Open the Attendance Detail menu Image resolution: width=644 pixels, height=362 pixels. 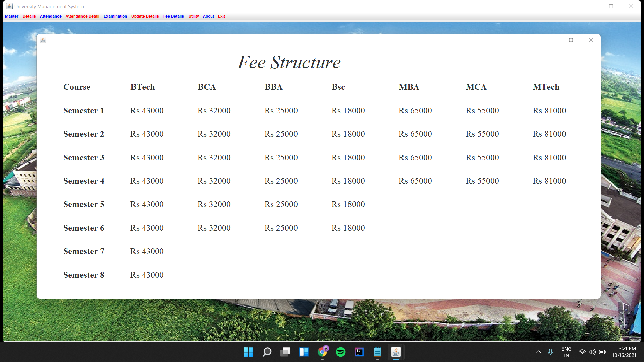(82, 16)
